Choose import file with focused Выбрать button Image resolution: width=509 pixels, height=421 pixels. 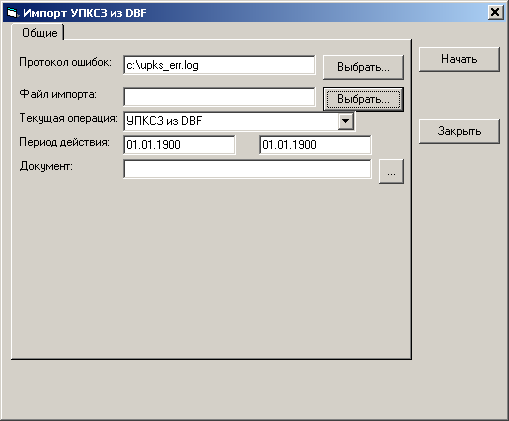(363, 99)
